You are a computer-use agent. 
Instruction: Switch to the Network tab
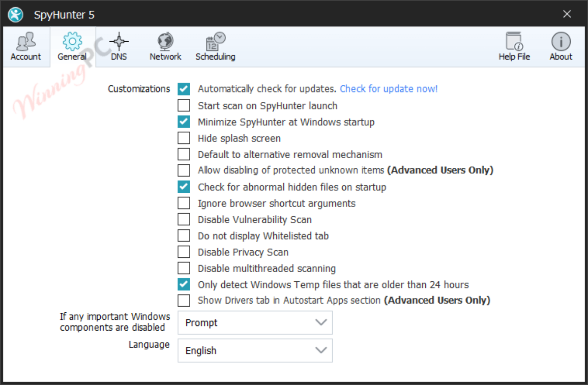[165, 47]
